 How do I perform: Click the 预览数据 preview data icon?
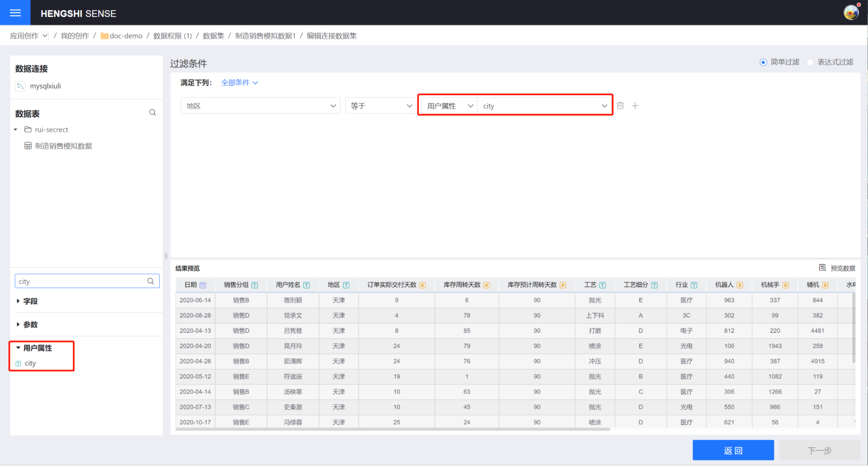(823, 268)
